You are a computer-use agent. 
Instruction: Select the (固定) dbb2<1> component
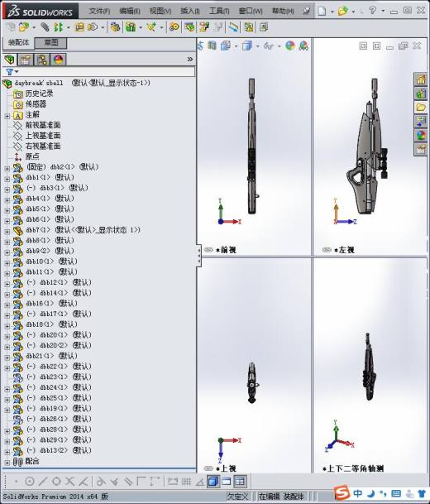[63, 166]
